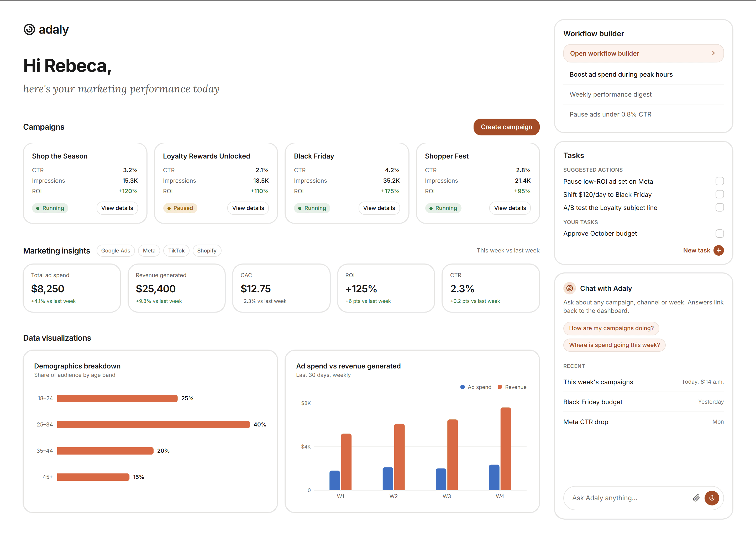Screen dimensions: 756x538
Task: Open recent chat 'Meta CTR drop'
Action: [x=643, y=422]
